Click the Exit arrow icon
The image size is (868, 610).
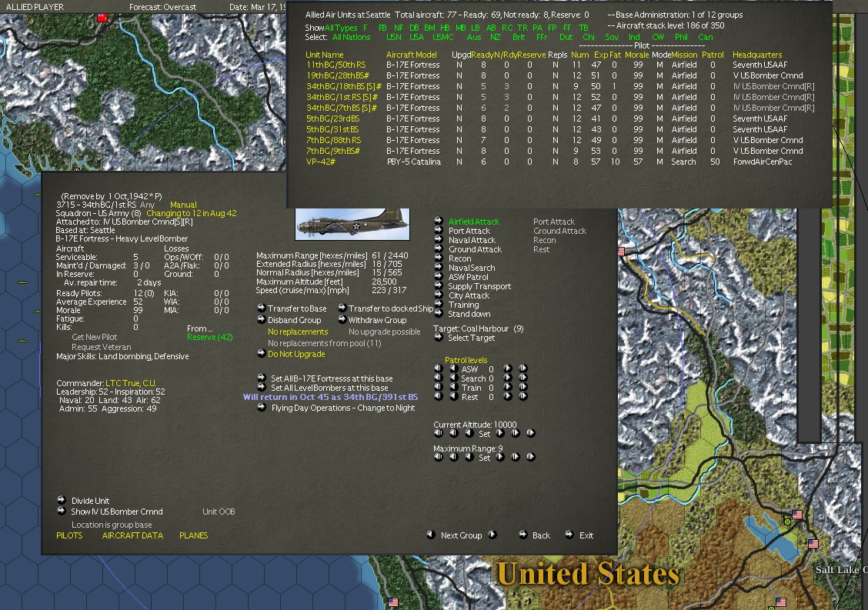point(569,535)
